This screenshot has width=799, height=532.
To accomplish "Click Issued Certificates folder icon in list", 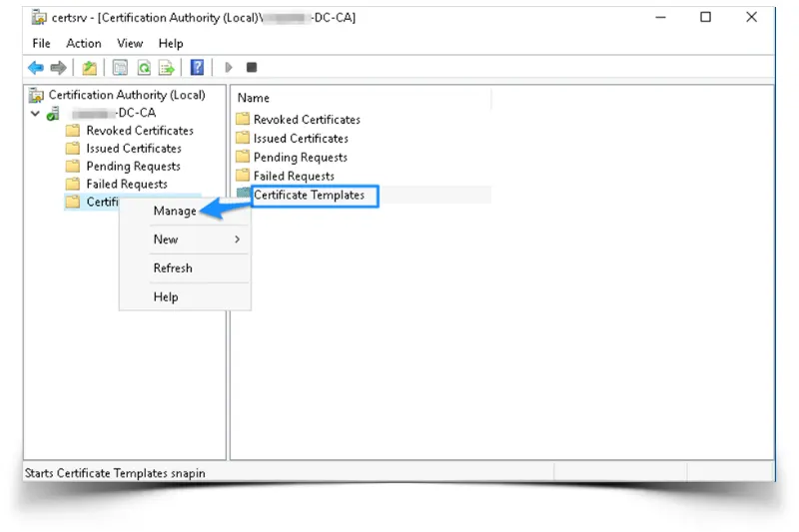I will click(243, 138).
